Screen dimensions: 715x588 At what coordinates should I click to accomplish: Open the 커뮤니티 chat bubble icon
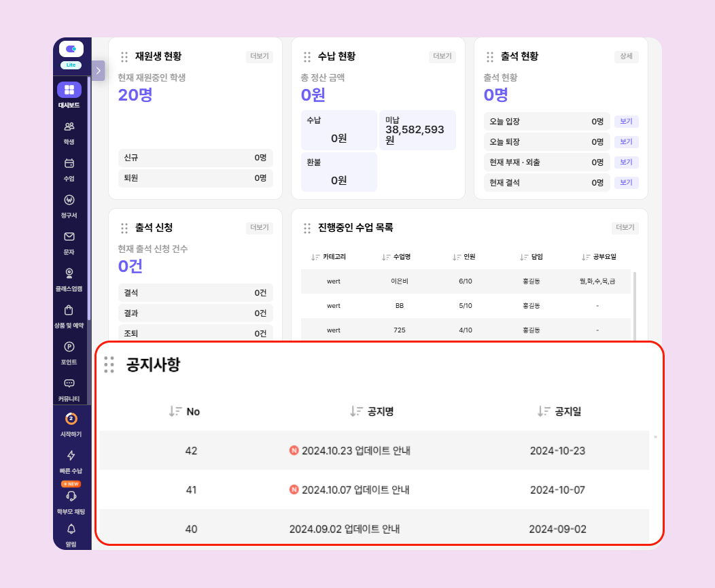tap(69, 383)
